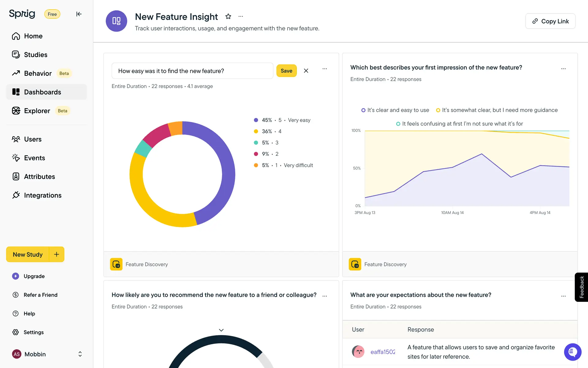Screen dimensions: 588x368
Task: Go to the Studies section
Action: [36, 55]
